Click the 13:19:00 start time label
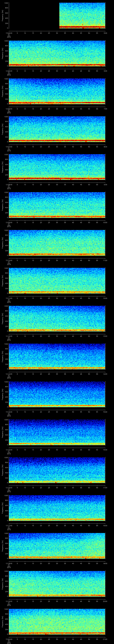This screenshot has height=644, width=114. click(x=9, y=601)
